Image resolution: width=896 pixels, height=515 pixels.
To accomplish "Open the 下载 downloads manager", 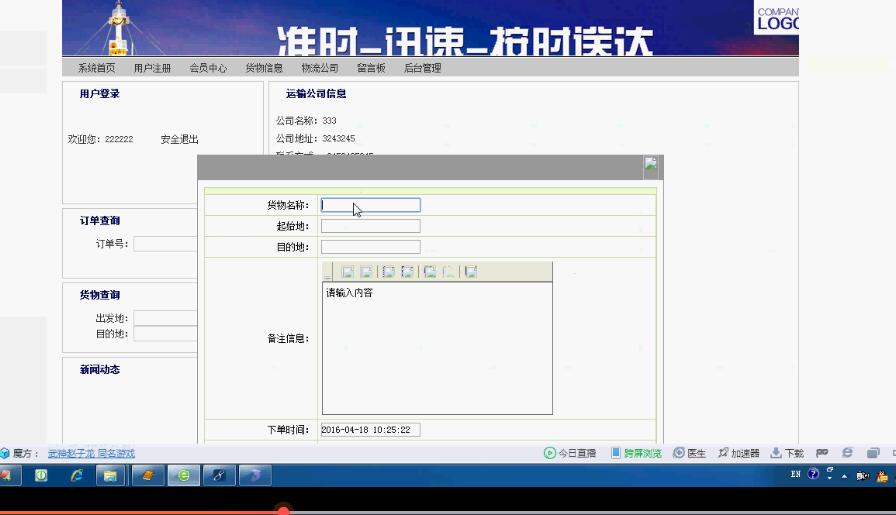I will 787,453.
